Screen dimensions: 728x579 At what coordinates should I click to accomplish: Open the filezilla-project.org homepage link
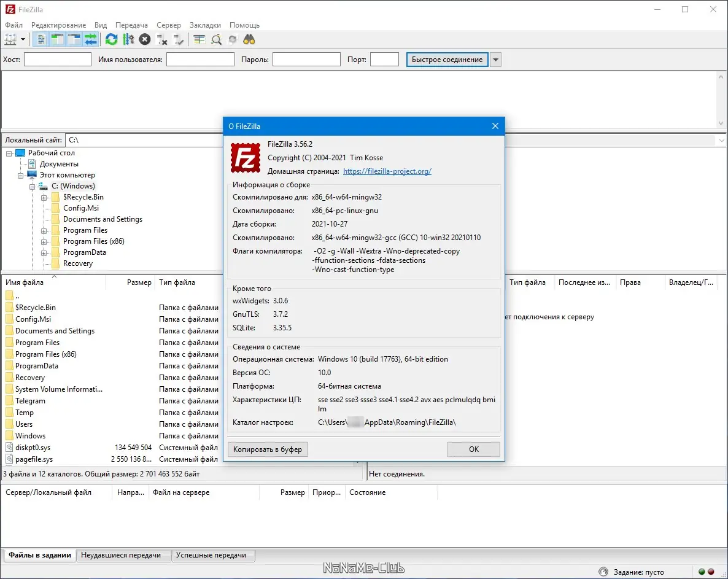pyautogui.click(x=387, y=171)
